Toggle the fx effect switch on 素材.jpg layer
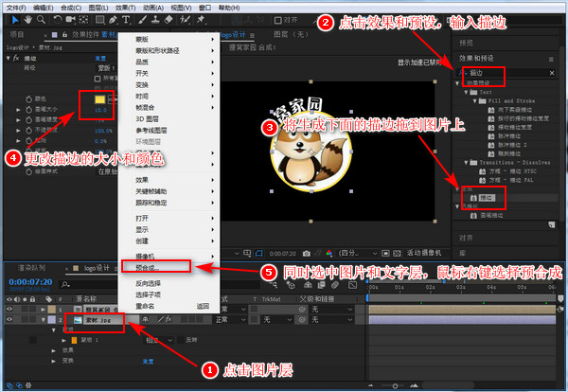Viewport: 568px width, 392px height. 169,319
